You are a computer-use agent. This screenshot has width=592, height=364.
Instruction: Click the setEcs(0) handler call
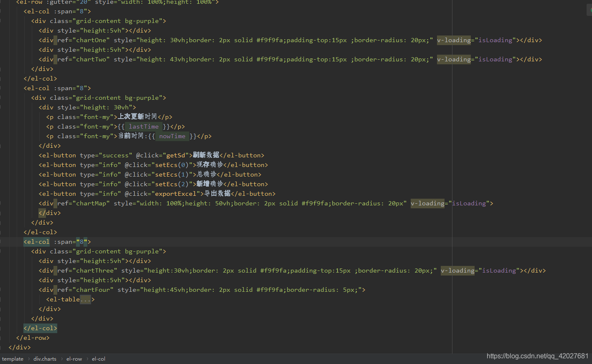pos(172,165)
